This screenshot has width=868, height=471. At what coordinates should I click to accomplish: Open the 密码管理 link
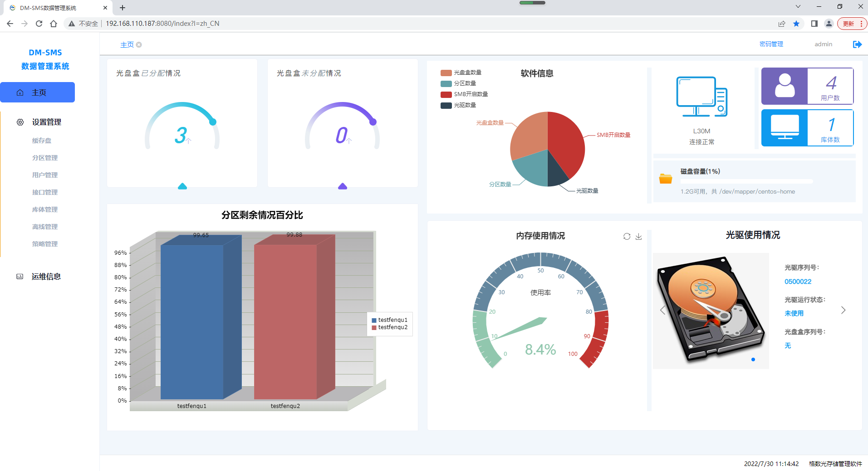[771, 44]
